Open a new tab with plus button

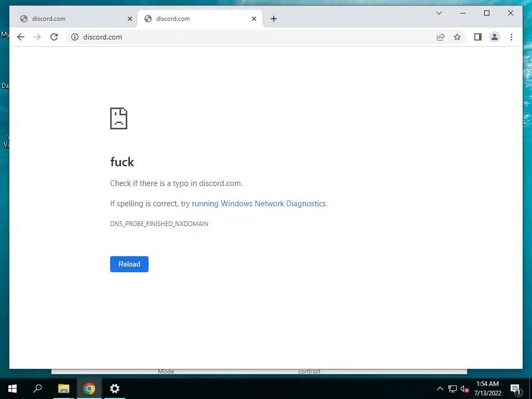tap(274, 19)
